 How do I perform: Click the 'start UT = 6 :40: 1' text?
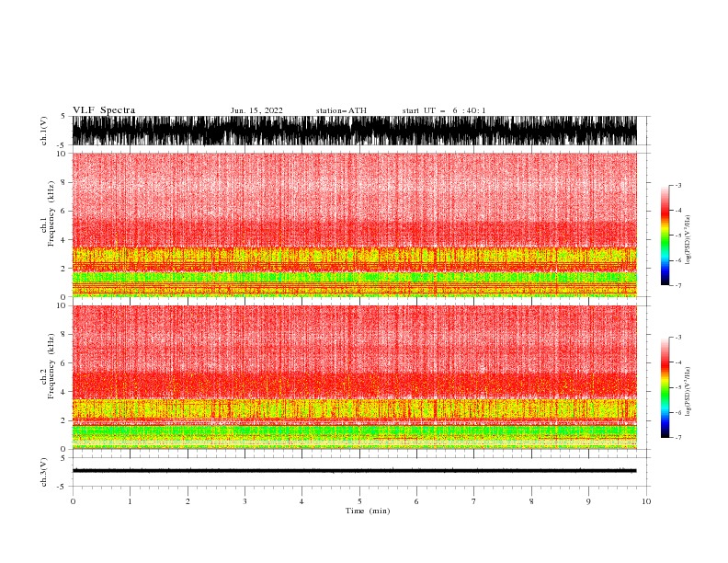click(444, 110)
